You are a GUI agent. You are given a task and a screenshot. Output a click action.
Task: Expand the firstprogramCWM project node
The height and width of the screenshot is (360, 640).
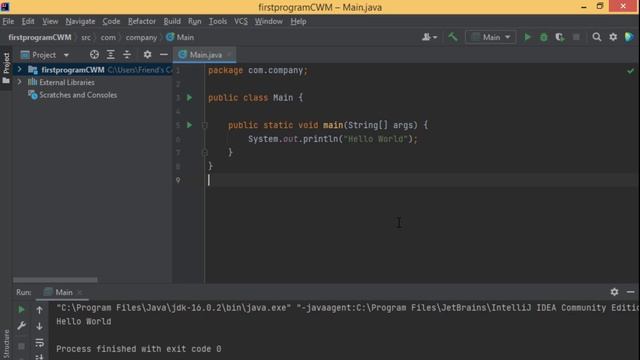(19, 69)
